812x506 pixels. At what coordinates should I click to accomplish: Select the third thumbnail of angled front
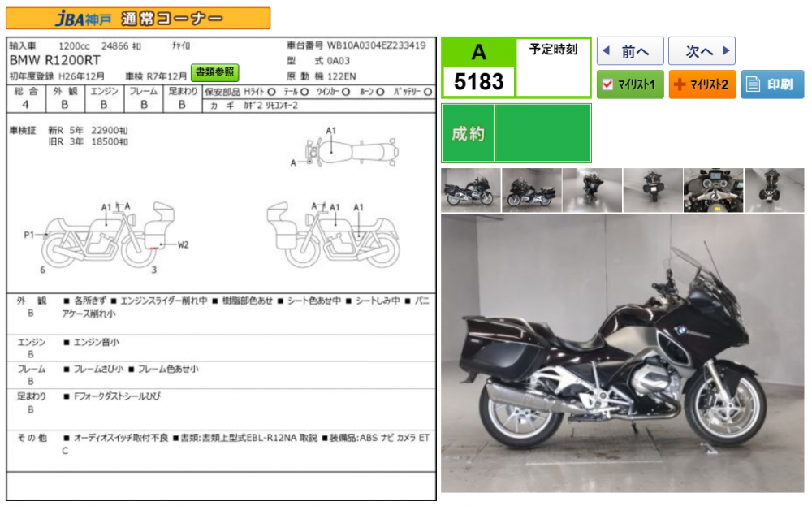click(x=592, y=190)
